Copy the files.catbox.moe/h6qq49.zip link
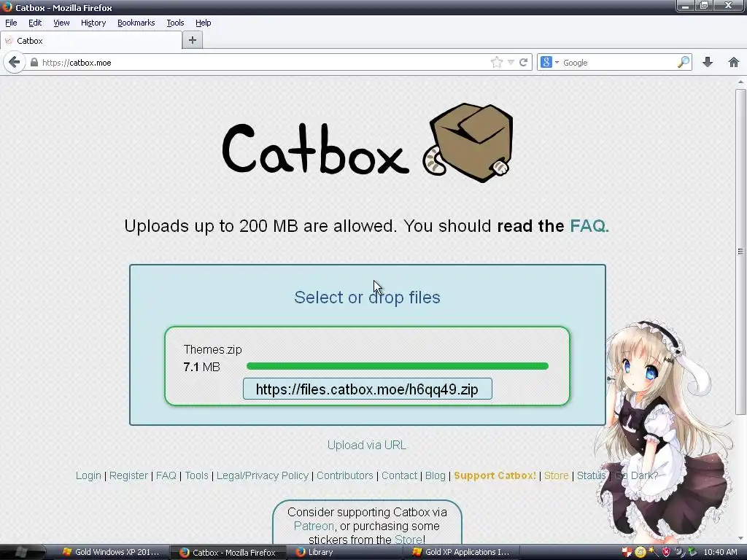Viewport: 747px width, 560px height. 368,389
